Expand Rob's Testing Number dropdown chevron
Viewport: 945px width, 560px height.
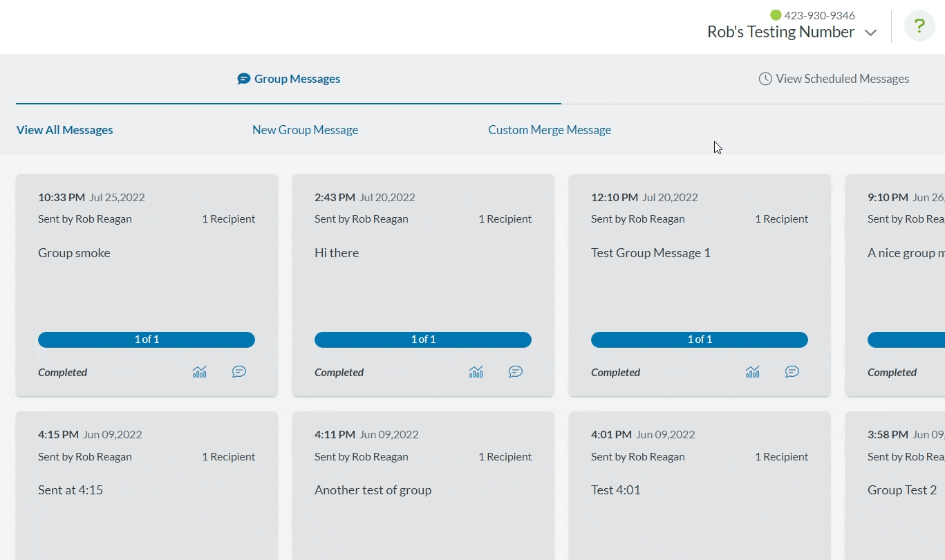tap(871, 33)
